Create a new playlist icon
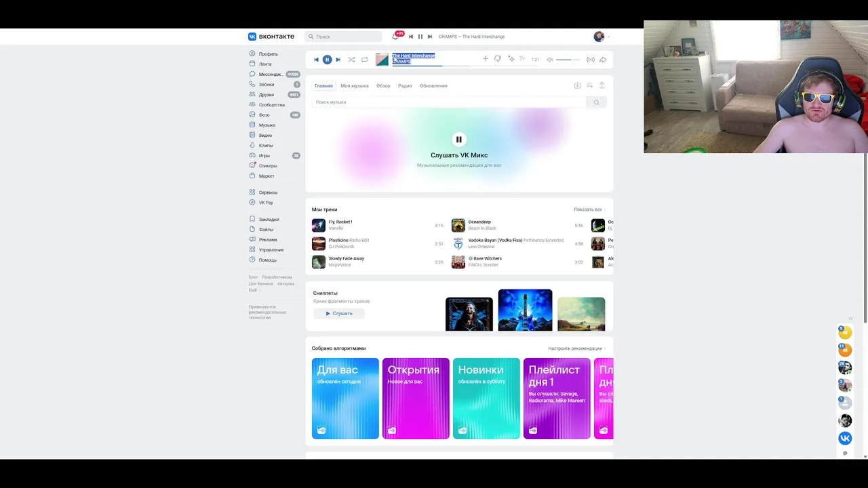Viewport: 868px width, 488px height. (589, 85)
